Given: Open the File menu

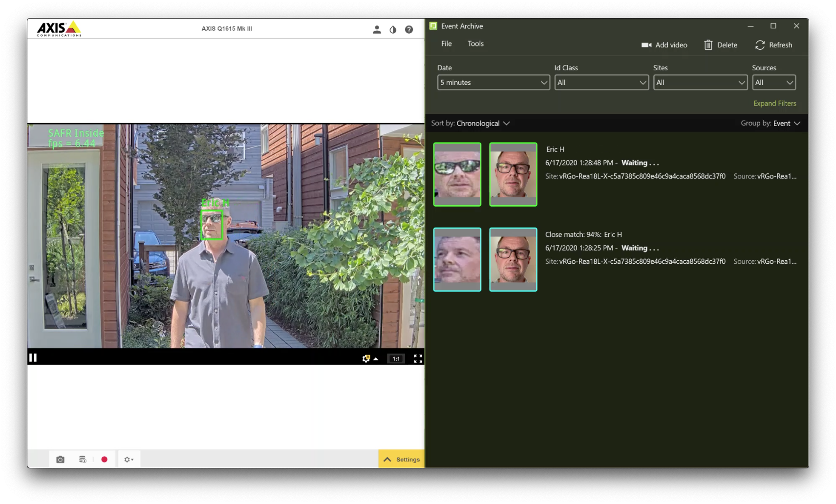Looking at the screenshot, I should 446,43.
